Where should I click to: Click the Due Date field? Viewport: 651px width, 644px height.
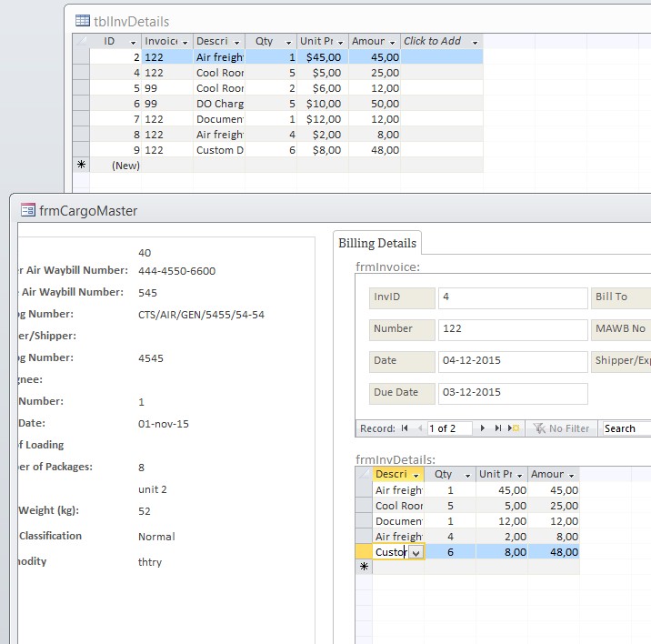512,393
